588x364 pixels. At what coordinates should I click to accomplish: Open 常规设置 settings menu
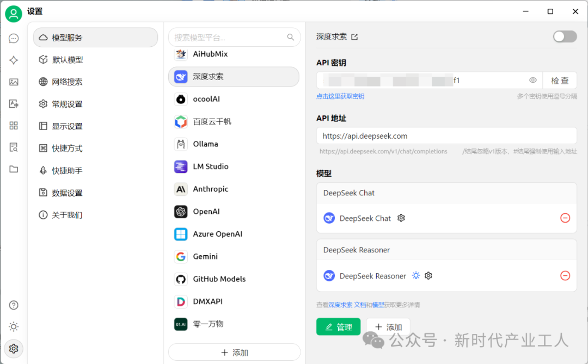pyautogui.click(x=96, y=104)
